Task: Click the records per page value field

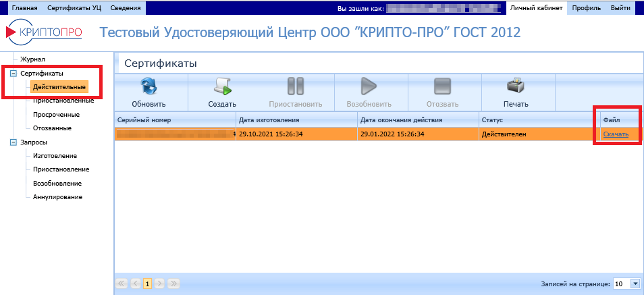Action: (622, 284)
